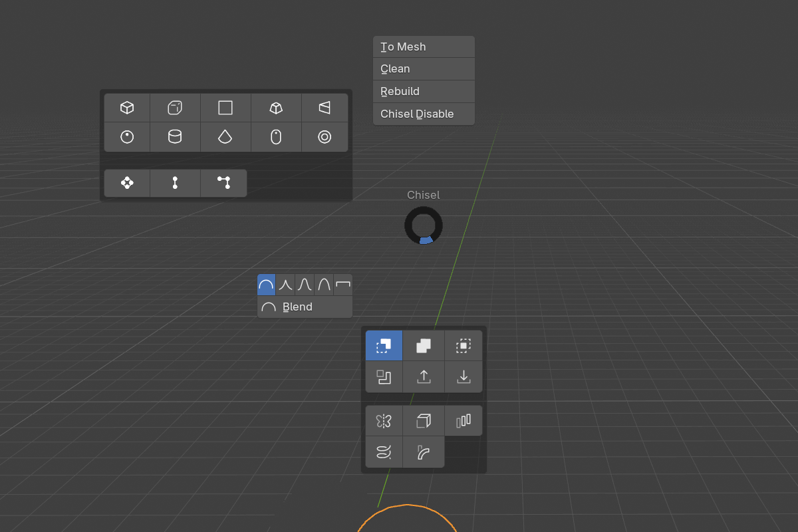Select the flat square plane primitive

tap(225, 108)
